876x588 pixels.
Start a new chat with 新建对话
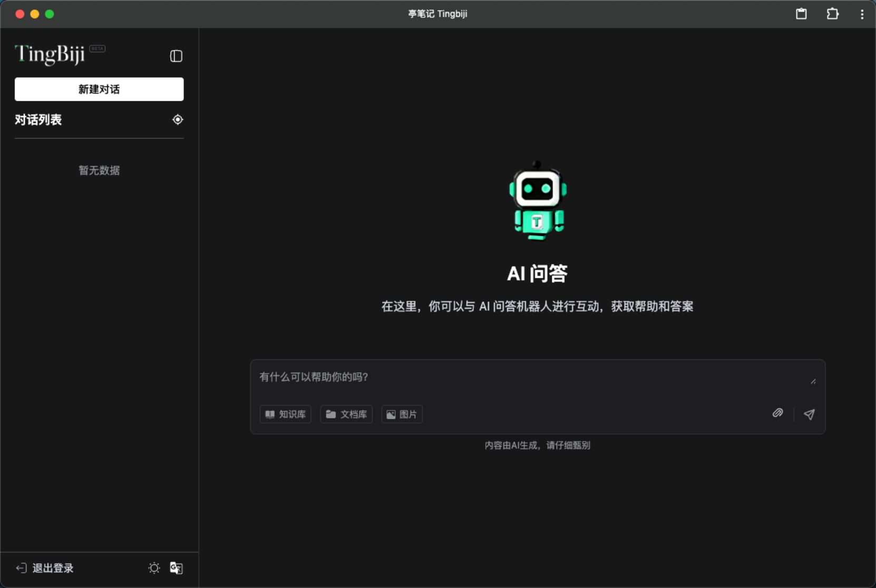99,89
